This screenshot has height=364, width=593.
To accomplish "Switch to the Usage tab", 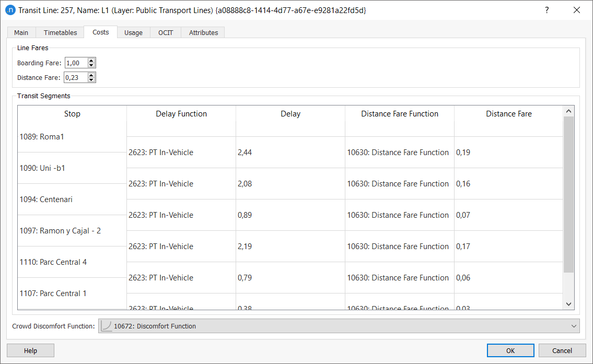I will pyautogui.click(x=133, y=32).
